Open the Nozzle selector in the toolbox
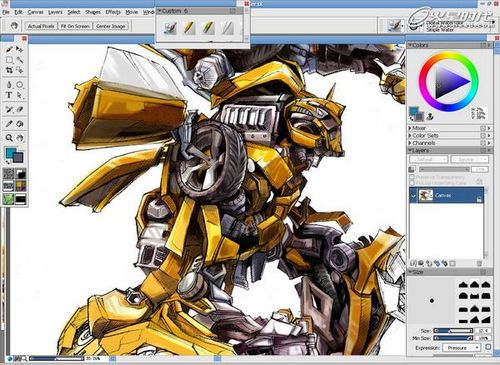This screenshot has height=365, width=500. pyautogui.click(x=20, y=199)
